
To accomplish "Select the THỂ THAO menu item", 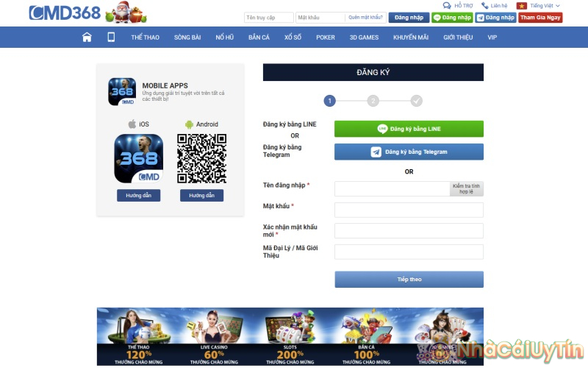I will click(x=145, y=38).
